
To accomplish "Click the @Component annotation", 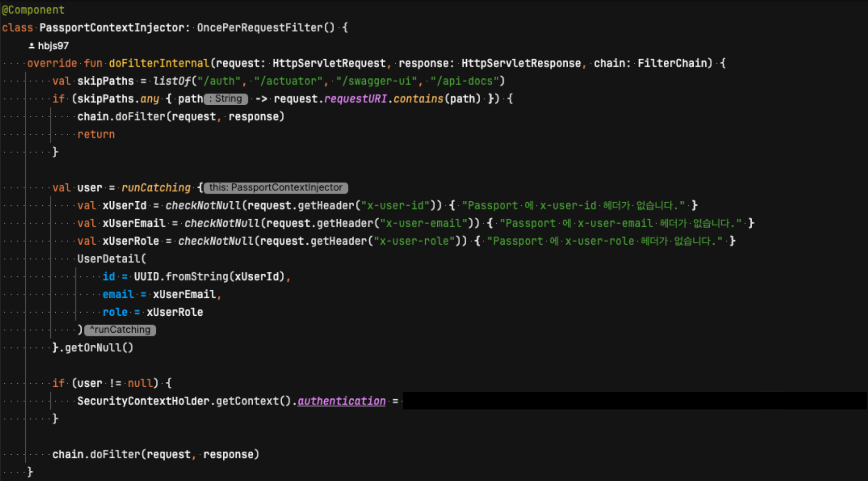I will point(33,10).
